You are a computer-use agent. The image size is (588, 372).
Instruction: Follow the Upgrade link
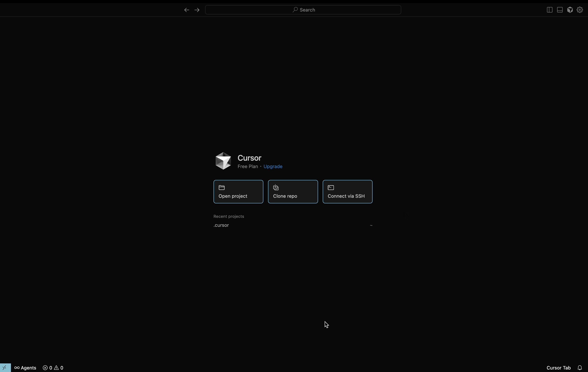coord(273,166)
